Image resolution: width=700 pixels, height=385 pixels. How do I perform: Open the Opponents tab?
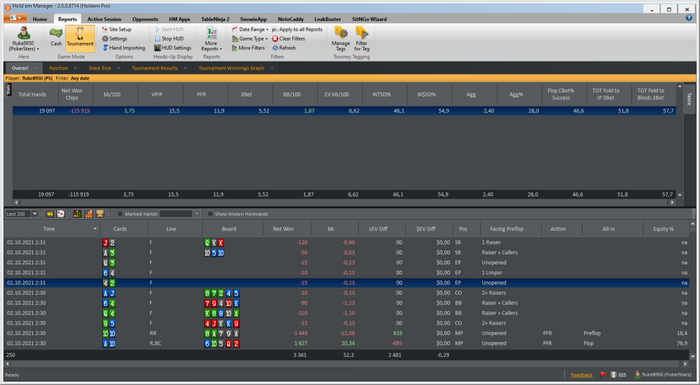[145, 19]
